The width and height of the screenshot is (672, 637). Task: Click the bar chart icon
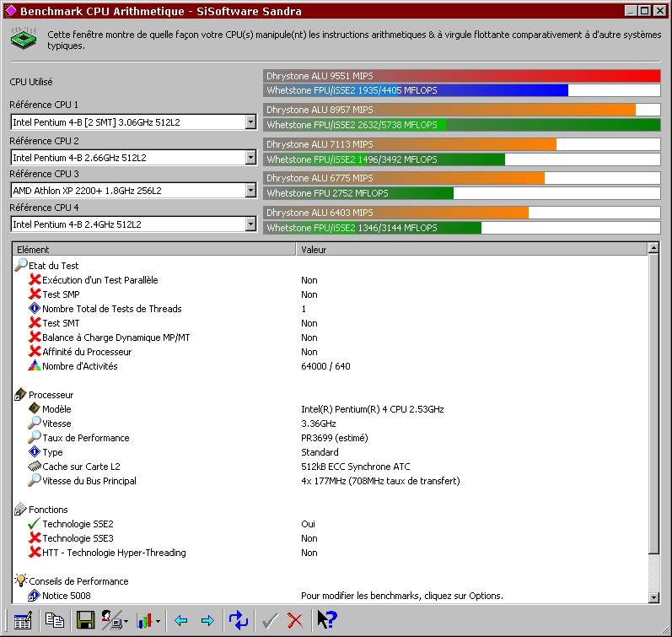pyautogui.click(x=144, y=620)
